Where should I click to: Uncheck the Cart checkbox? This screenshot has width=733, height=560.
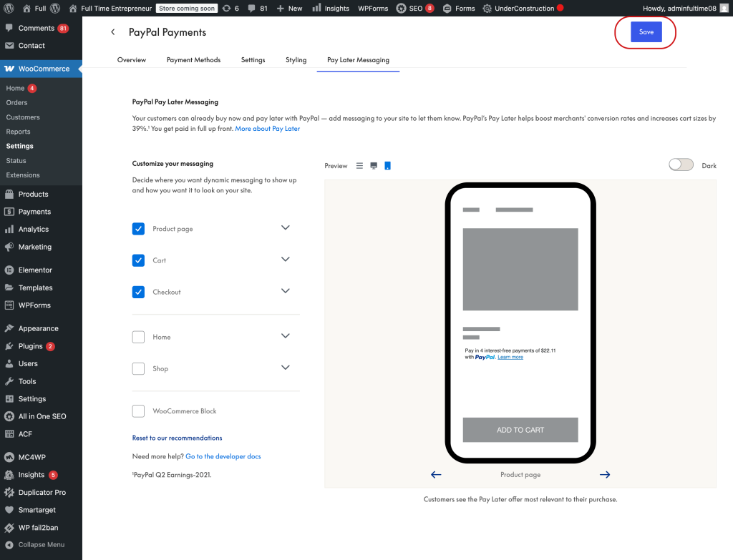(138, 260)
